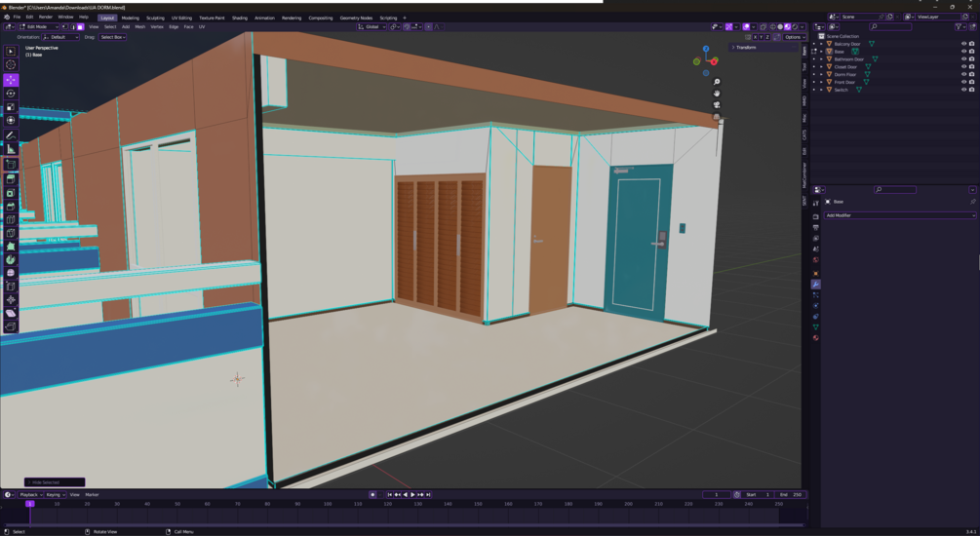The image size is (980, 536).
Task: Switch viewport to solid shading
Action: (780, 27)
